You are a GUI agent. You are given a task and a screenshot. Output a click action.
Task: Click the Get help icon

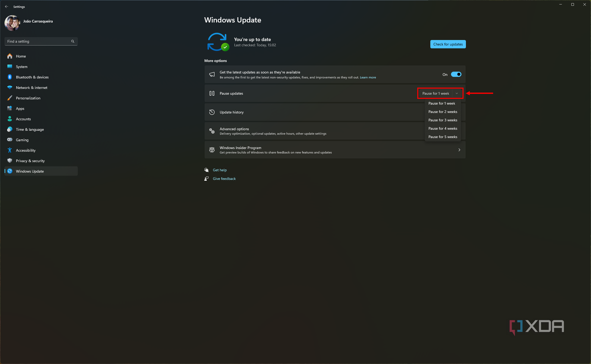[x=207, y=170]
